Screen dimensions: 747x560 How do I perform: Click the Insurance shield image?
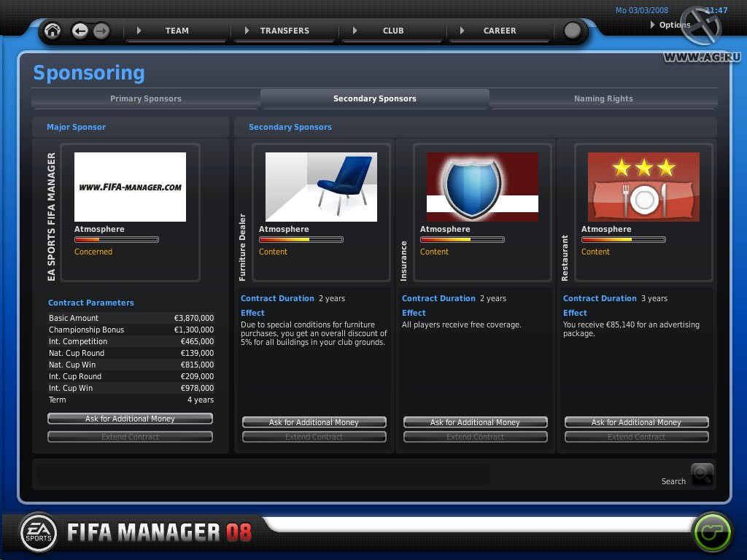coord(482,187)
